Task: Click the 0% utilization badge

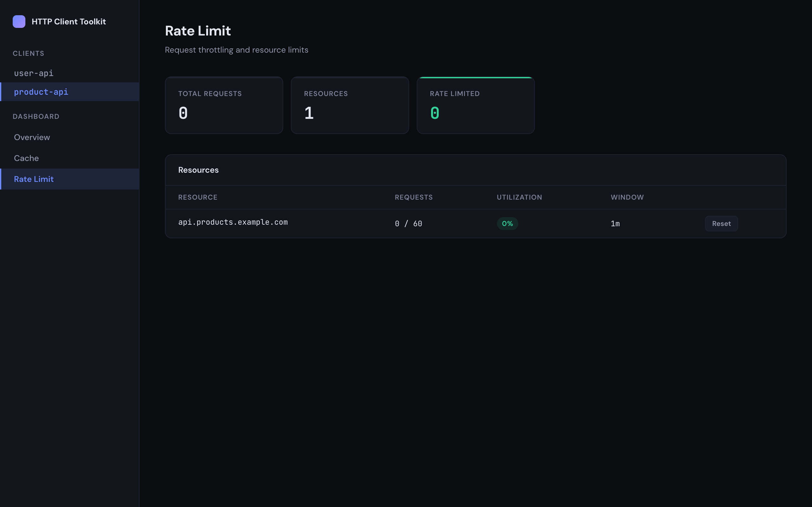Action: [507, 223]
